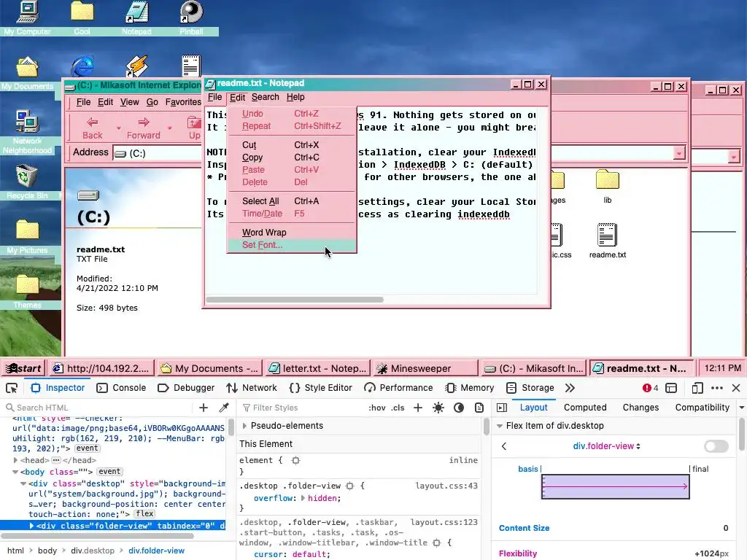Screen dimensions: 747x560
Task: Open the sidebar tabs overflow dropdown arrow
Action: (x=742, y=408)
